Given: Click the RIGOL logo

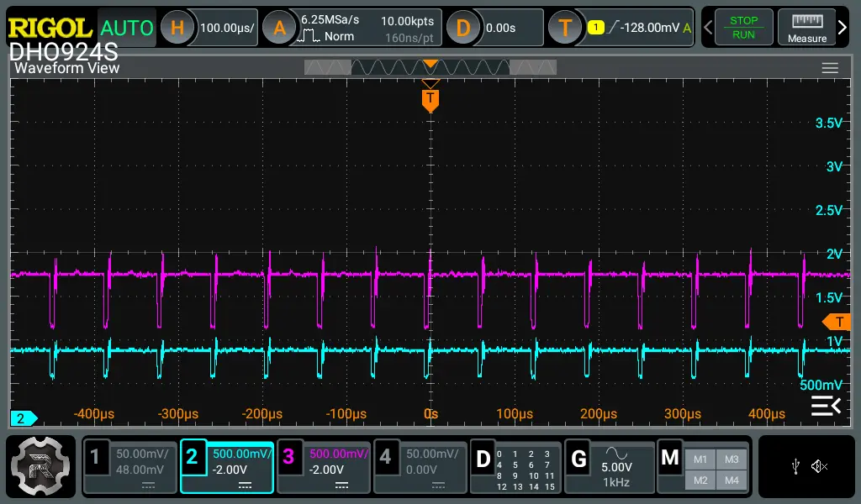Looking at the screenshot, I should (x=50, y=28).
